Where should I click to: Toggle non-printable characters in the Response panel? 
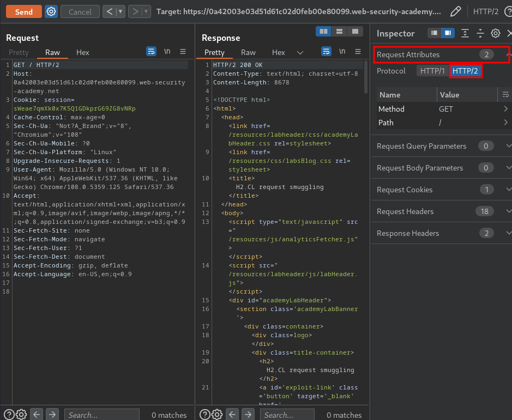[342, 52]
